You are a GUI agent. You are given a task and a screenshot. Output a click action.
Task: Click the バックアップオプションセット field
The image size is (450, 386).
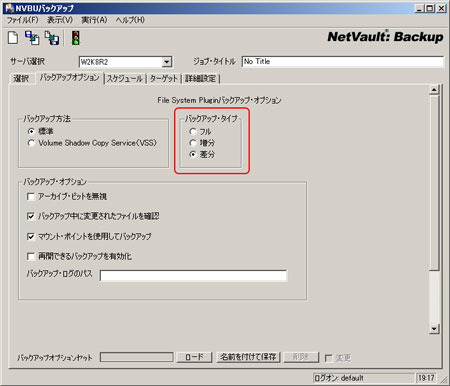click(136, 357)
